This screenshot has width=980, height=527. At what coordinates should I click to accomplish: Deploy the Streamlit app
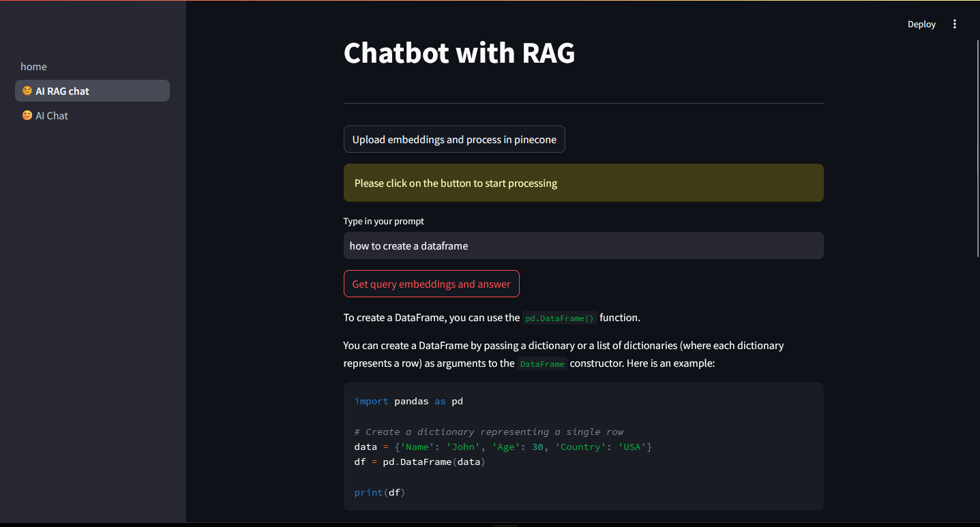pyautogui.click(x=921, y=24)
